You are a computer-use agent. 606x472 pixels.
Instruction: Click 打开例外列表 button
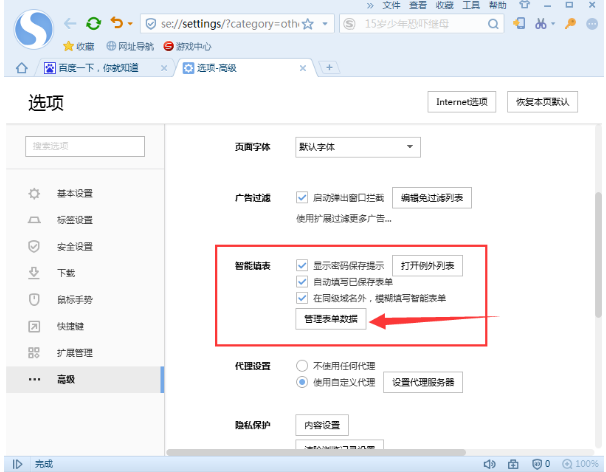coord(427,266)
